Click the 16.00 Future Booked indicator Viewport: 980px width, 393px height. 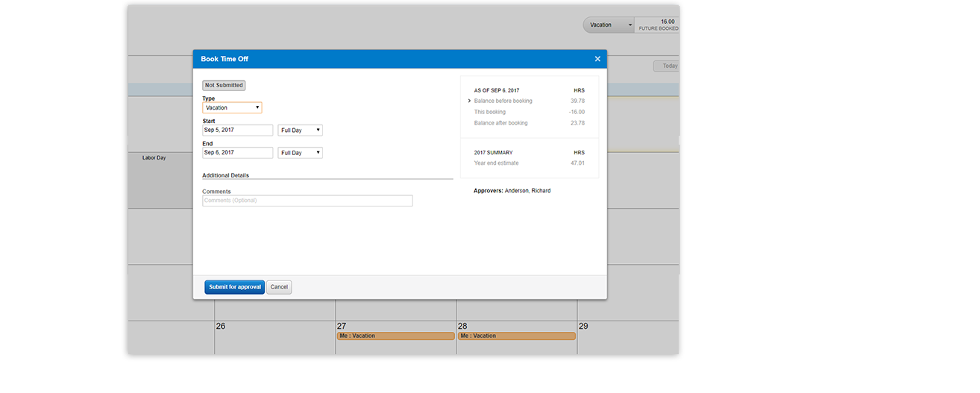tap(658, 25)
